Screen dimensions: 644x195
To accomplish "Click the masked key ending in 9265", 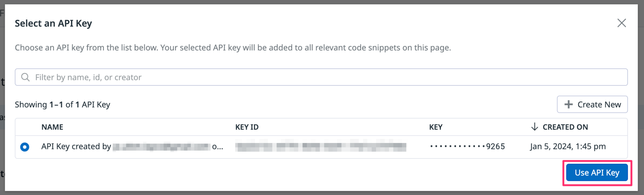I will [467, 146].
